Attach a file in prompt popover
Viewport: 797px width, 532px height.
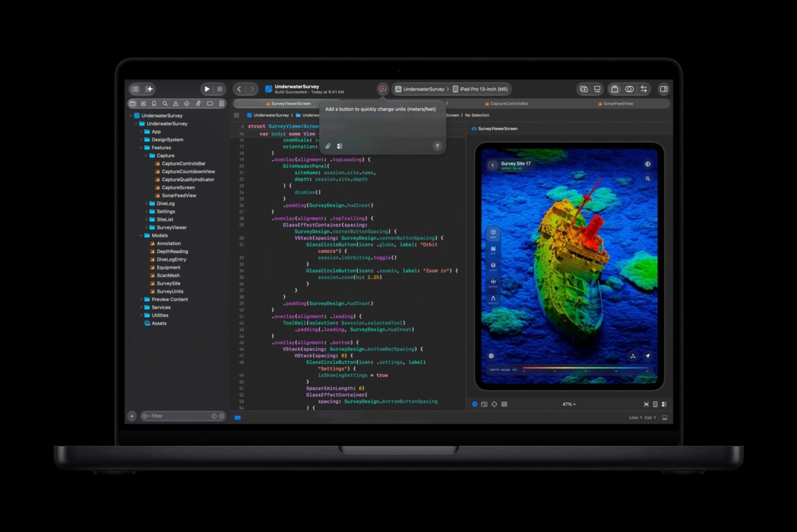click(x=328, y=146)
